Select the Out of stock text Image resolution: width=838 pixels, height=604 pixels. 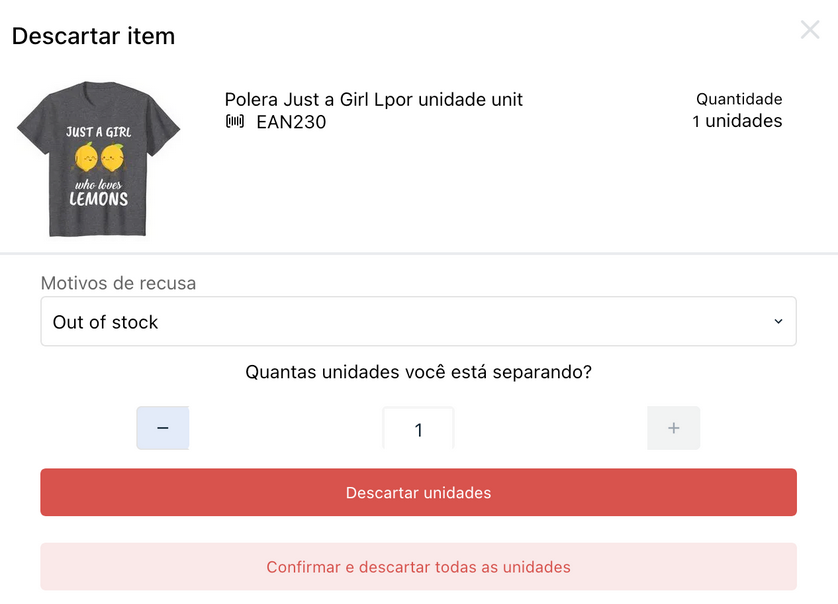coord(105,322)
